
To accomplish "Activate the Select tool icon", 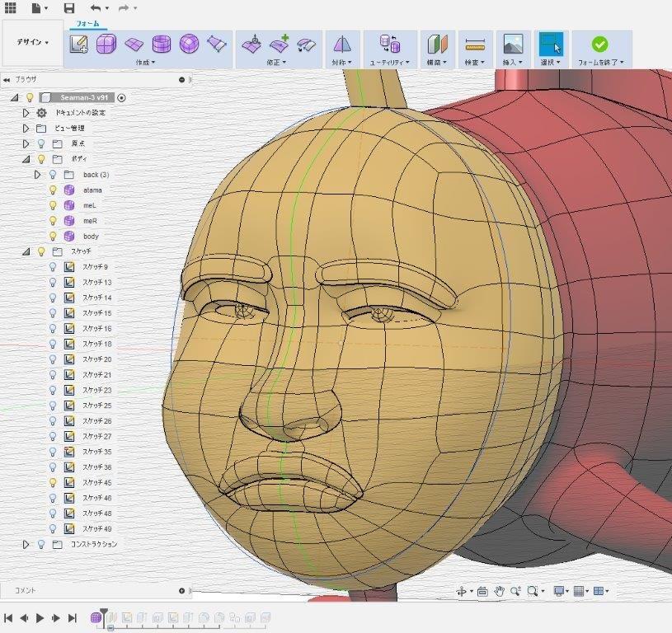I will 551,45.
